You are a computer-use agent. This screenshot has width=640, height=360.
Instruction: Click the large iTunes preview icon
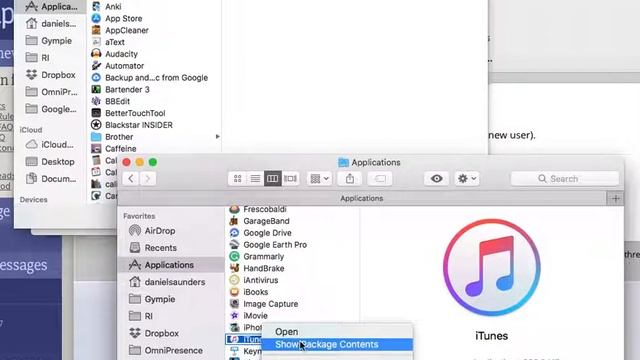point(491,267)
